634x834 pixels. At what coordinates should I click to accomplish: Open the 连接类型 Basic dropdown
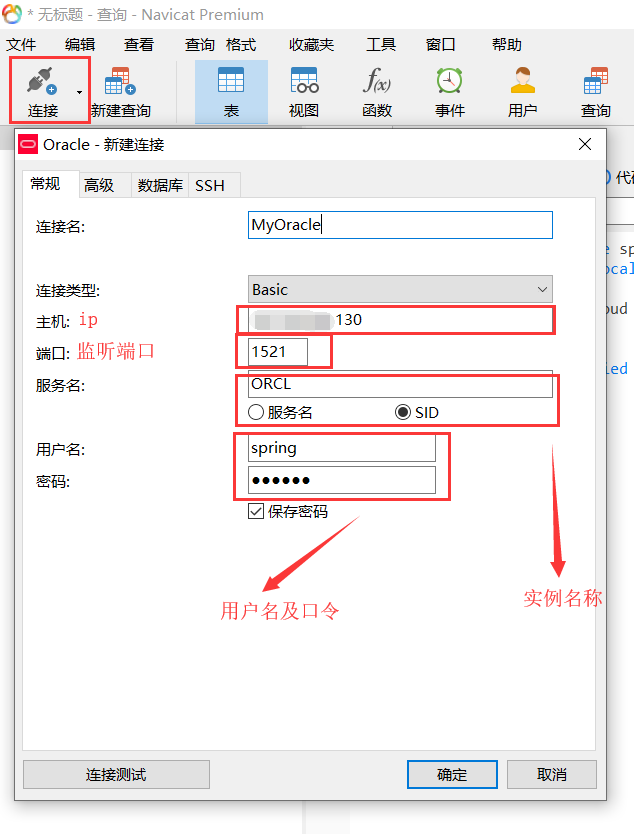tap(400, 289)
